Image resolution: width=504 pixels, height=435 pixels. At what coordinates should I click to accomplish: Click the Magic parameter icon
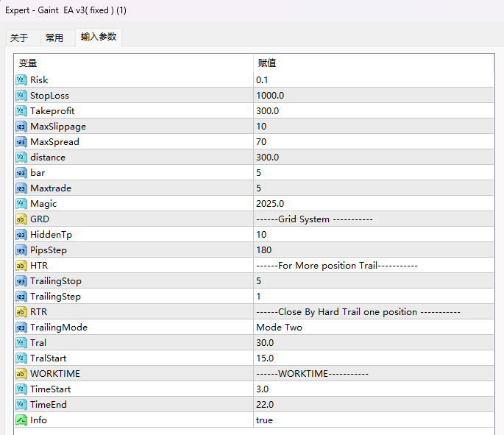pos(21,203)
